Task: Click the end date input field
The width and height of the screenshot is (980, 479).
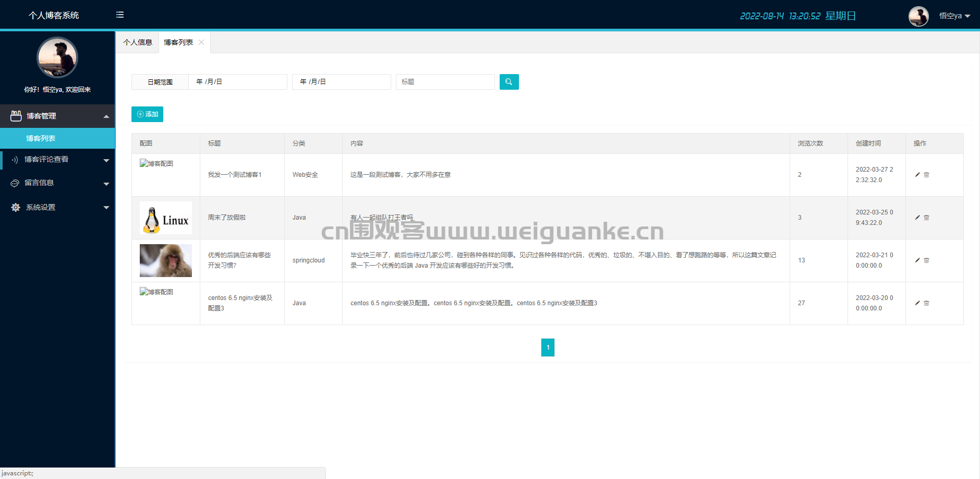Action: click(342, 82)
